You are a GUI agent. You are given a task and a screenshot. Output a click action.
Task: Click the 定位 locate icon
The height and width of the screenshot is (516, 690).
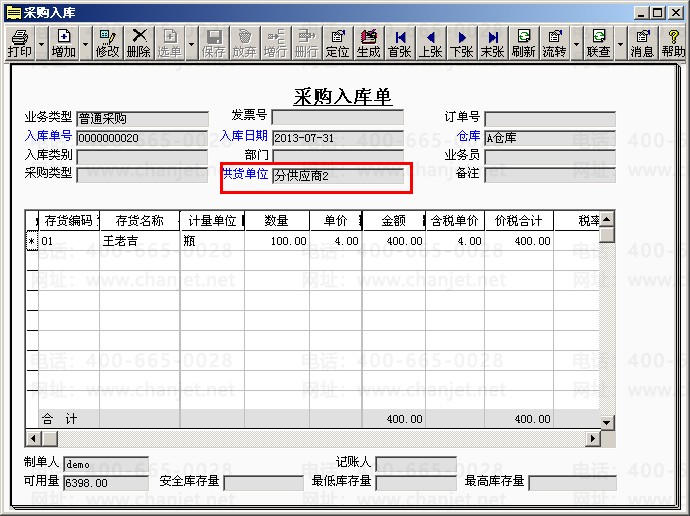338,43
